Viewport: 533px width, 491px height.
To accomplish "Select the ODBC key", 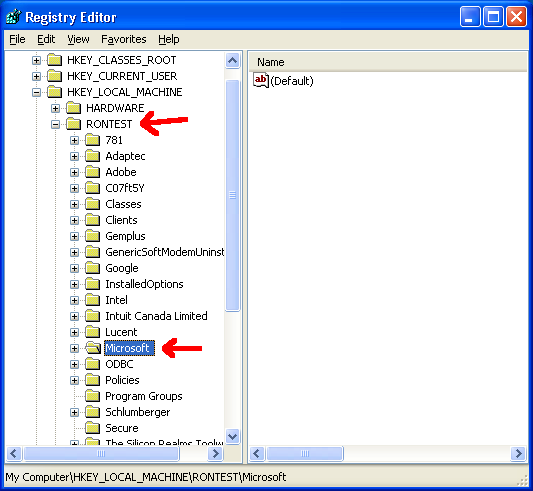I will pyautogui.click(x=119, y=364).
